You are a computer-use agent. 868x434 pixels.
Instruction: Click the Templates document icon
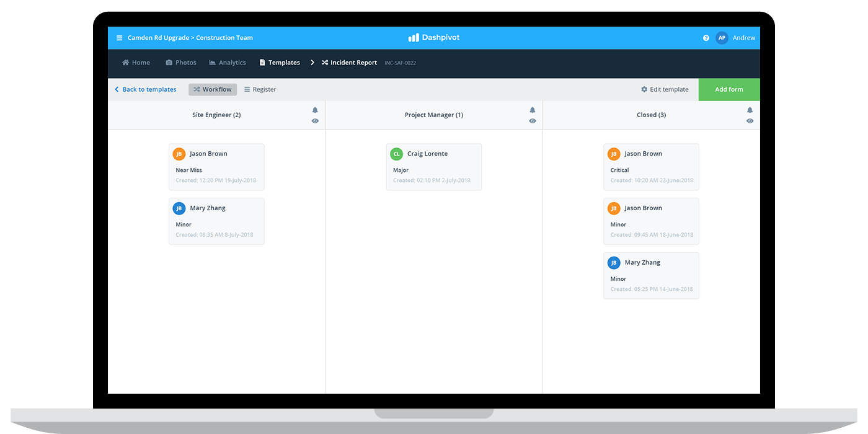coord(262,63)
